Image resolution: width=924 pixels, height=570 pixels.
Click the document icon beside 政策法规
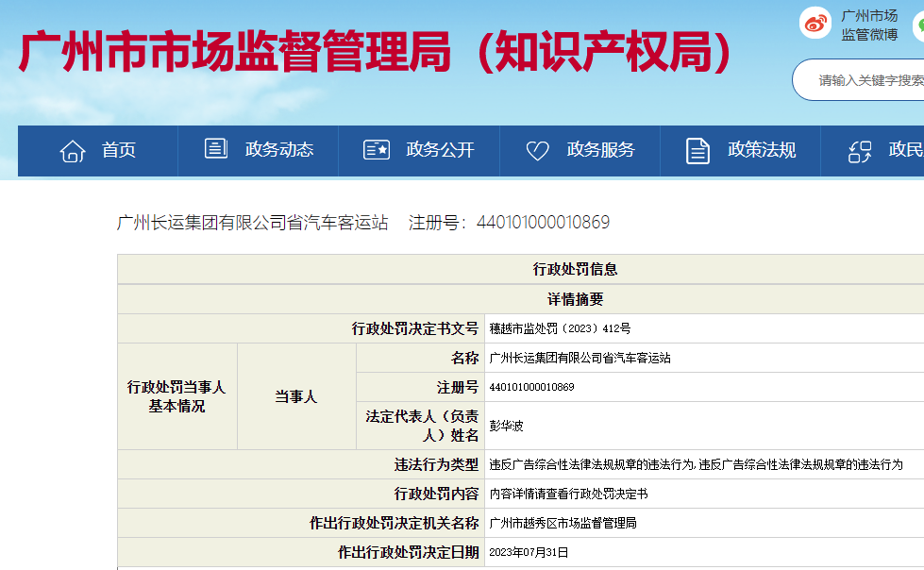pos(697,150)
